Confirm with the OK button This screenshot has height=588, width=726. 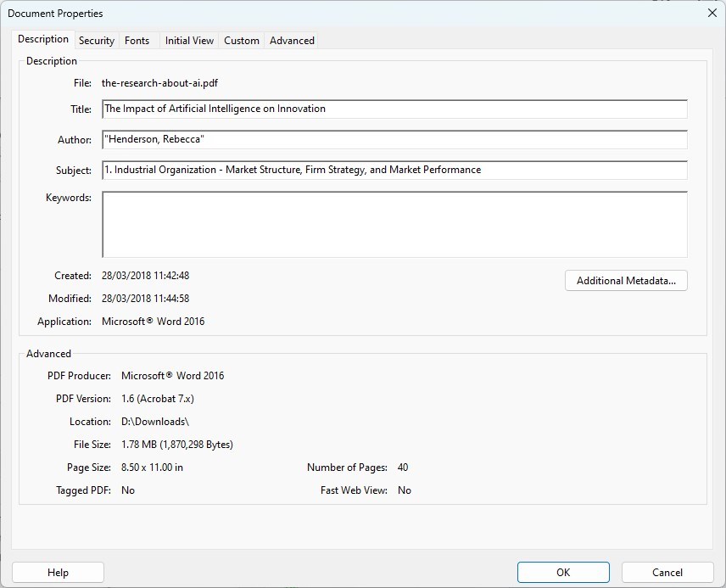[x=563, y=573]
